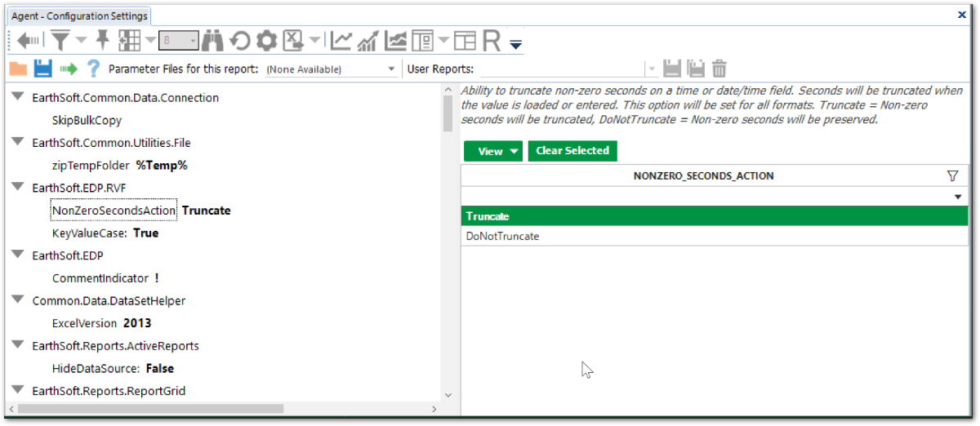The image size is (980, 426).
Task: Select the DoNotTruncate row
Action: pos(502,237)
